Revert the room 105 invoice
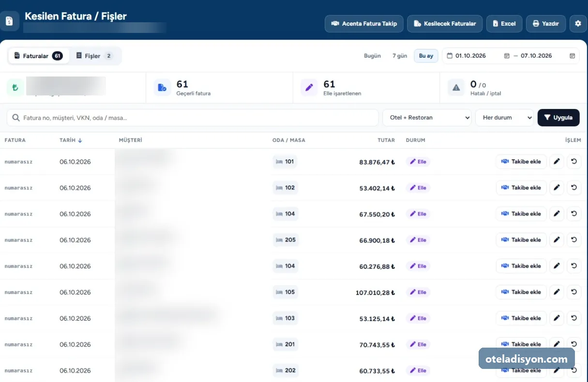The height and width of the screenshot is (382, 588). pos(574,292)
